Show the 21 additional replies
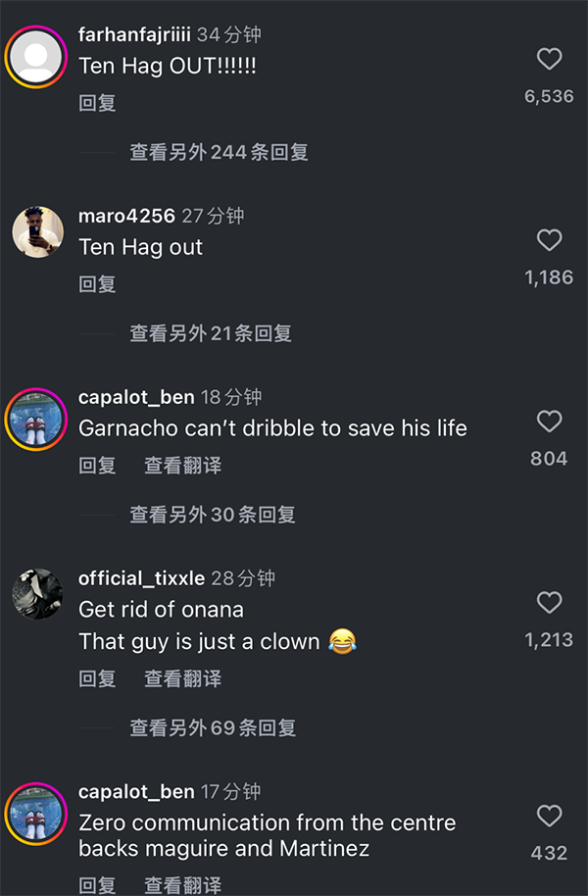 (x=211, y=333)
